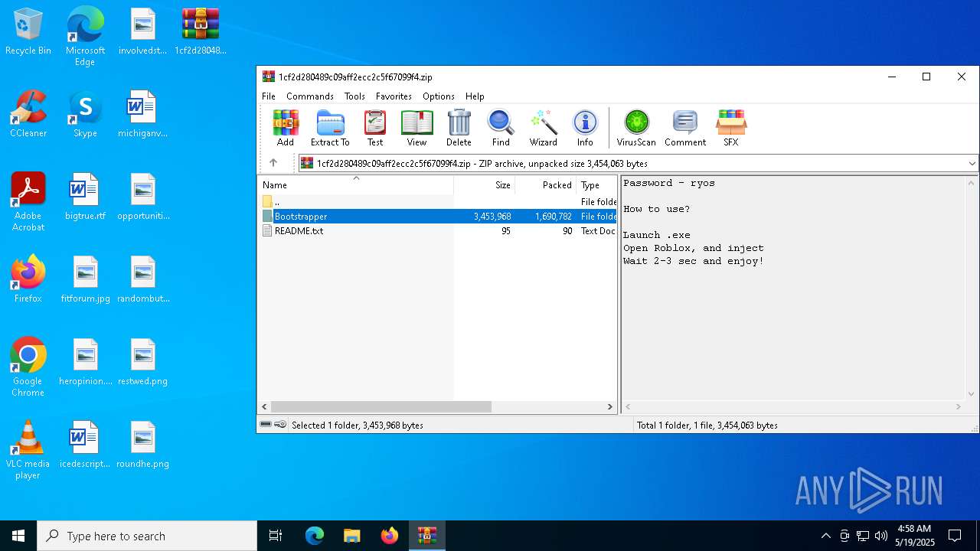The image size is (980, 551).
Task: Select the Firefox desktop shortcut
Action: (28, 280)
